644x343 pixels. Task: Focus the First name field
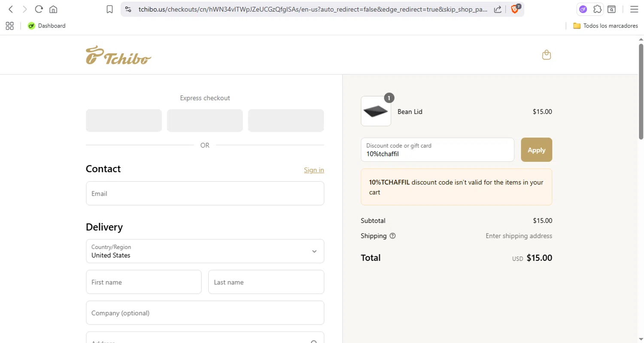click(x=143, y=282)
